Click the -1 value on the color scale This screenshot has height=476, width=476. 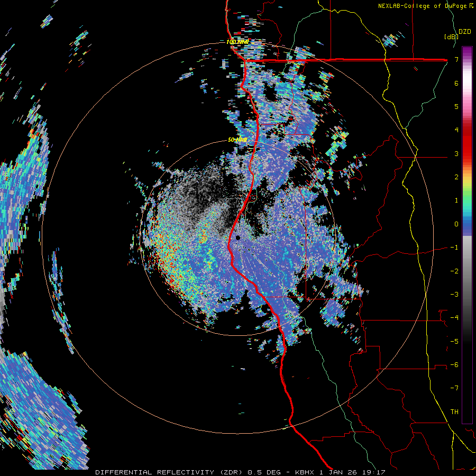(454, 248)
